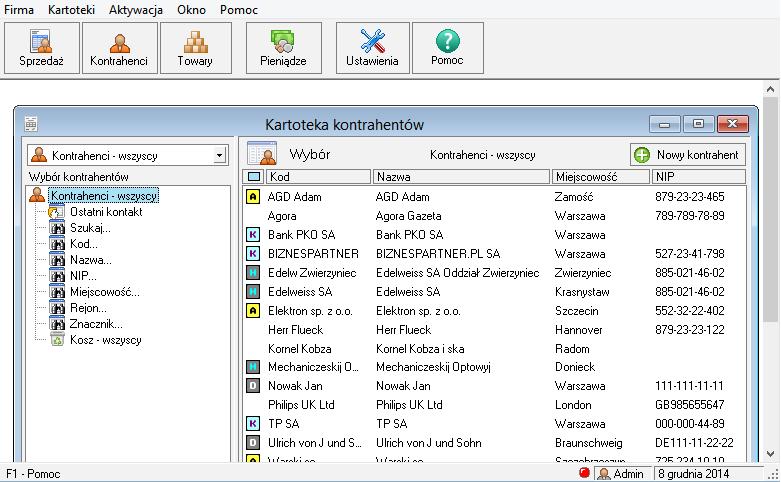Viewport: 781px width, 482px height.
Task: Select Miejscowość... search filter
Action: (105, 292)
